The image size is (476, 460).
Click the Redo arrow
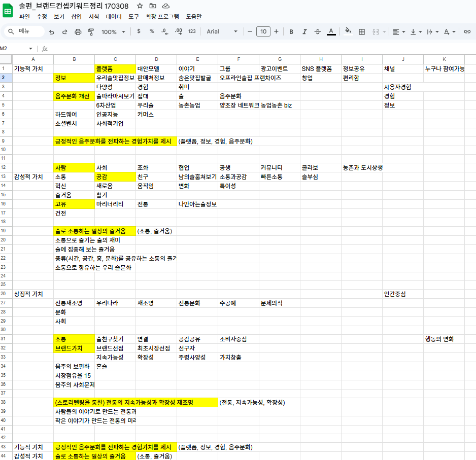pyautogui.click(x=64, y=31)
